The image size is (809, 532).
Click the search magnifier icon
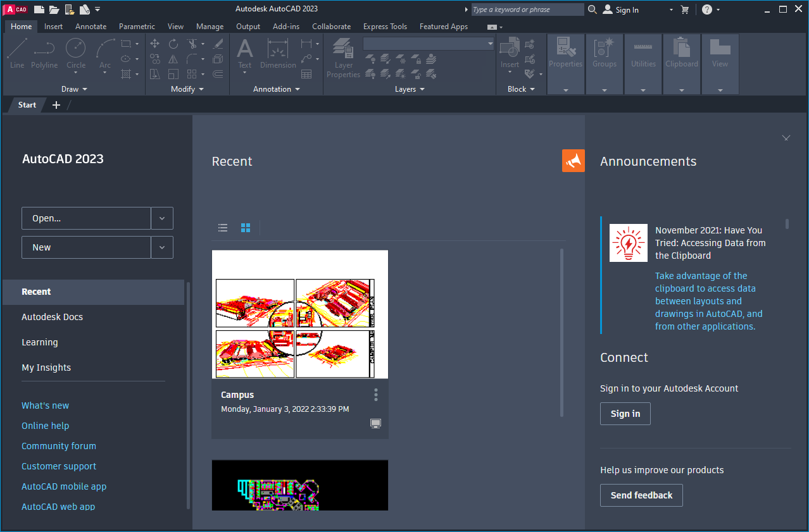pyautogui.click(x=593, y=9)
